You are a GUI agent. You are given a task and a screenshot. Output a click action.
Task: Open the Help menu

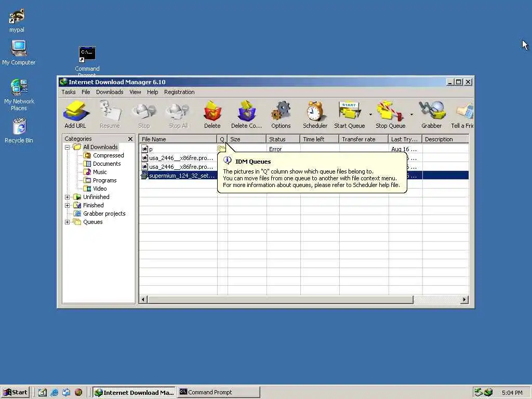152,92
